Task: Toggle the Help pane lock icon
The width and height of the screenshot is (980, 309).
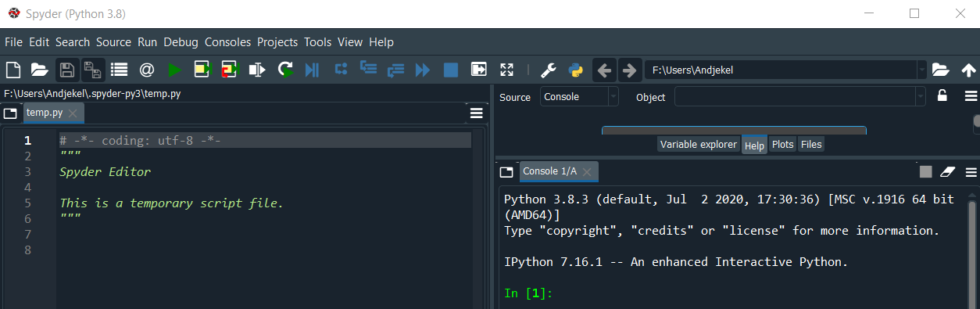Action: [942, 96]
